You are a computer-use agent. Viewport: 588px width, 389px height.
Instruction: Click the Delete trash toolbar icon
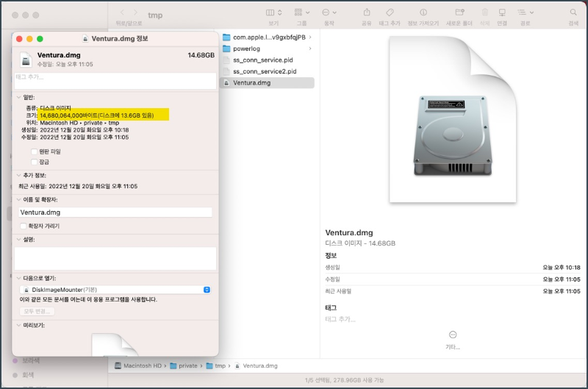pyautogui.click(x=485, y=13)
